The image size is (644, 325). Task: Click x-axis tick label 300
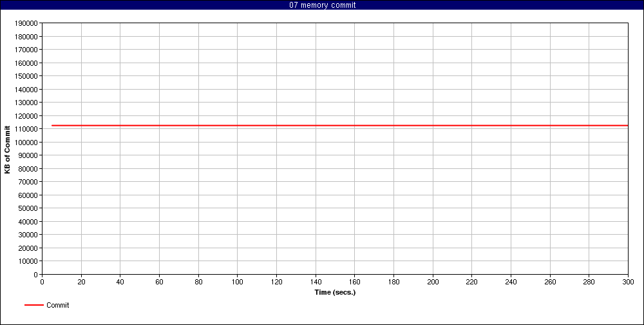pyautogui.click(x=628, y=282)
